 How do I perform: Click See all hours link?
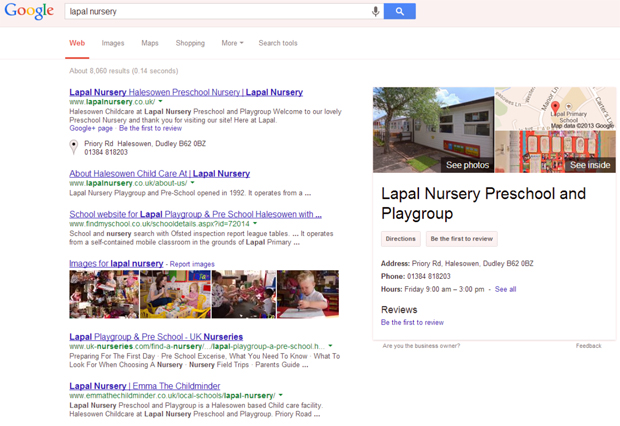point(505,289)
